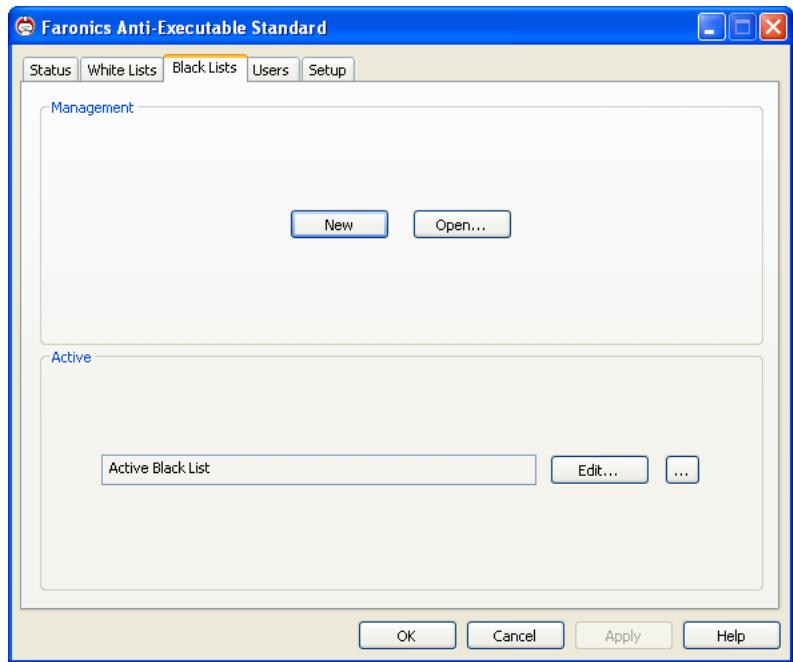The width and height of the screenshot is (793, 662).
Task: Select the Black Lists tab
Action: [x=205, y=68]
